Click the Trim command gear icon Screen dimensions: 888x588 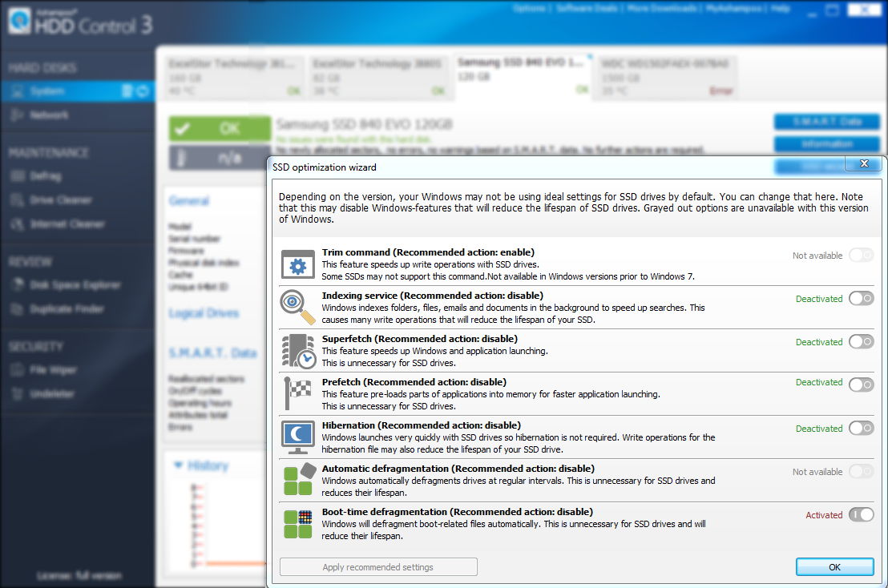point(298,264)
